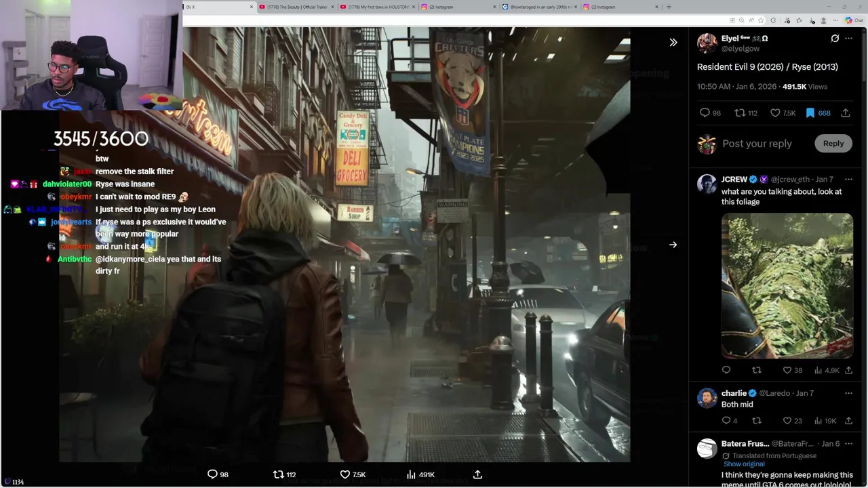
Task: Repost charlie's Both mid comment
Action: tap(757, 421)
